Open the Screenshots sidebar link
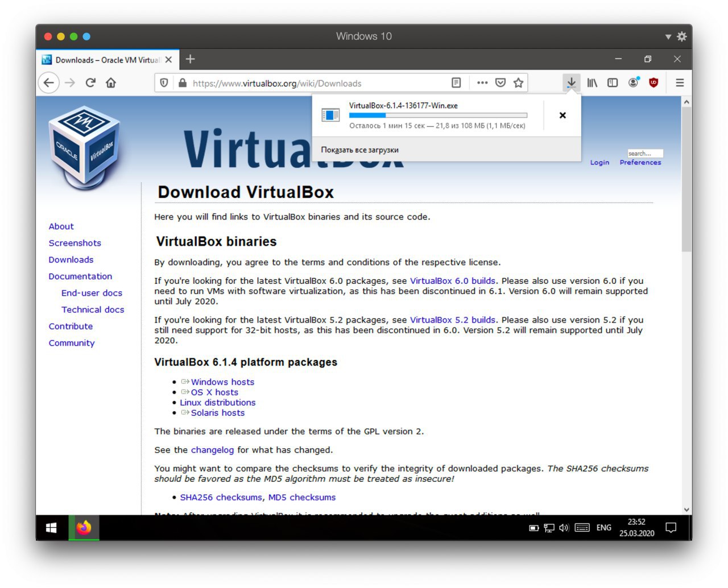 (x=75, y=243)
